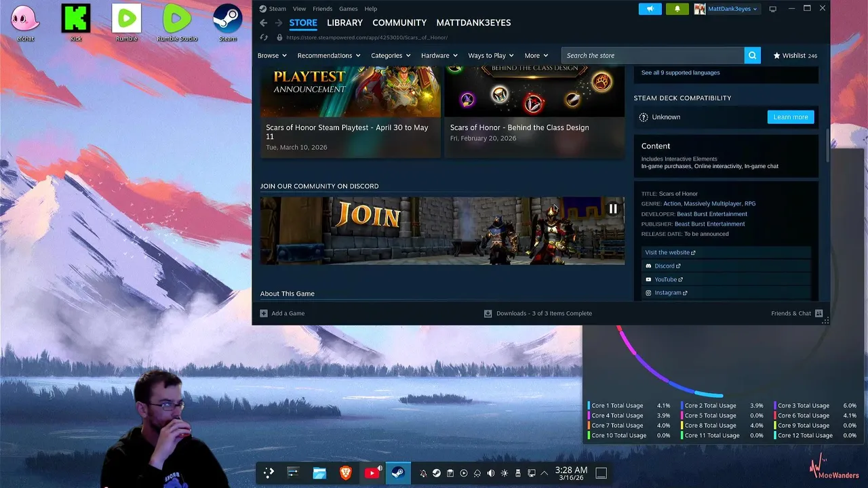Open the media player tray icon
The width and height of the screenshot is (868, 488).
tap(464, 473)
